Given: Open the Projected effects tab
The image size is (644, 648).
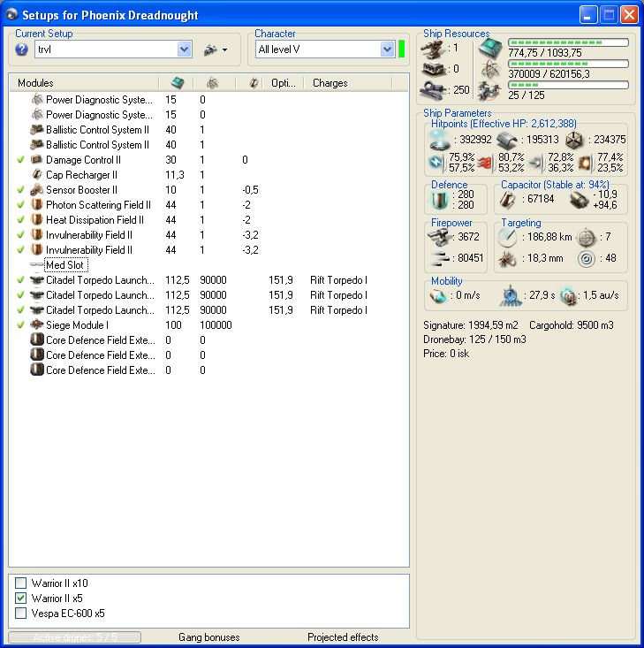Looking at the screenshot, I should (343, 637).
